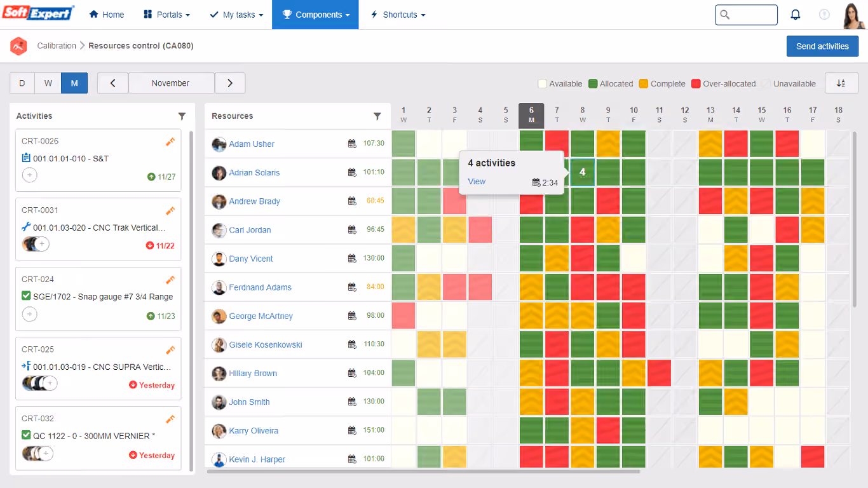Click the wrench icon on CRT-0026

(x=170, y=142)
